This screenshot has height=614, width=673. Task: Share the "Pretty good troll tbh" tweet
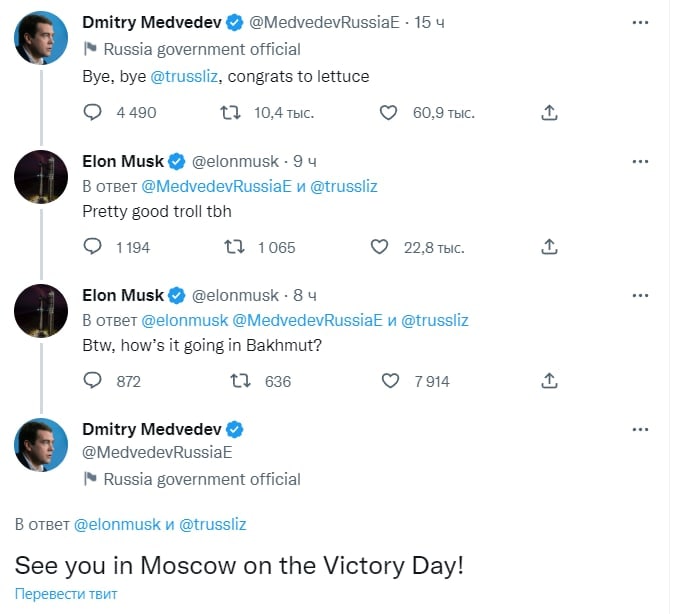coord(549,247)
